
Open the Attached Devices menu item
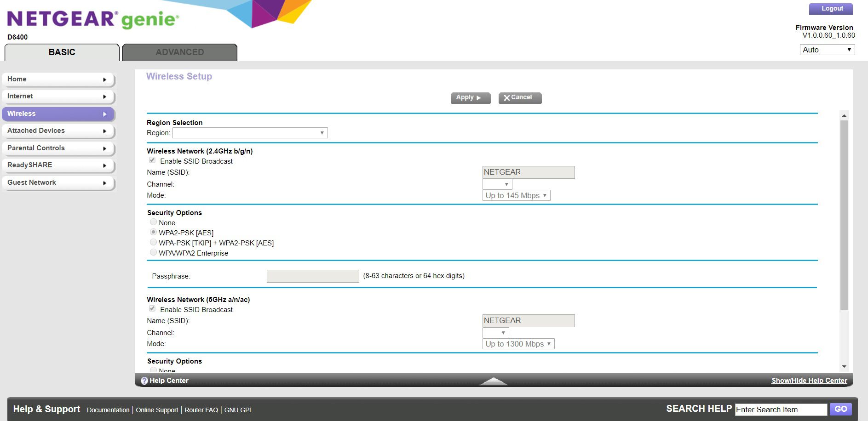(x=58, y=131)
